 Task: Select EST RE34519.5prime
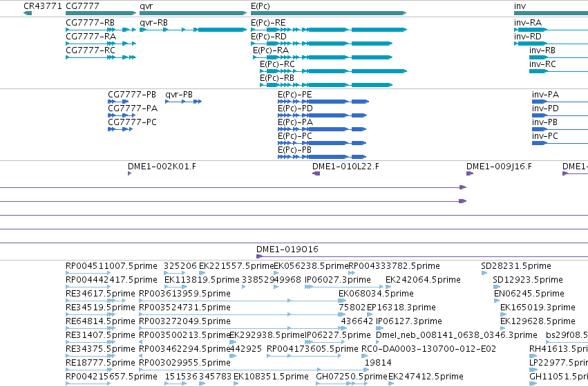coord(100,308)
